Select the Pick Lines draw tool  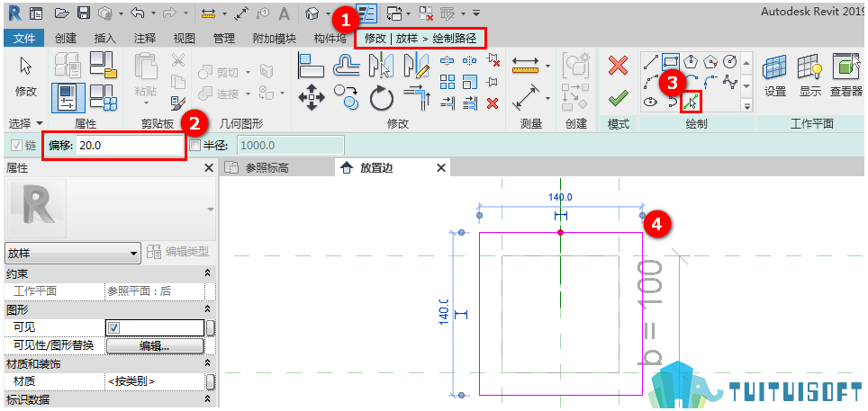tap(691, 102)
